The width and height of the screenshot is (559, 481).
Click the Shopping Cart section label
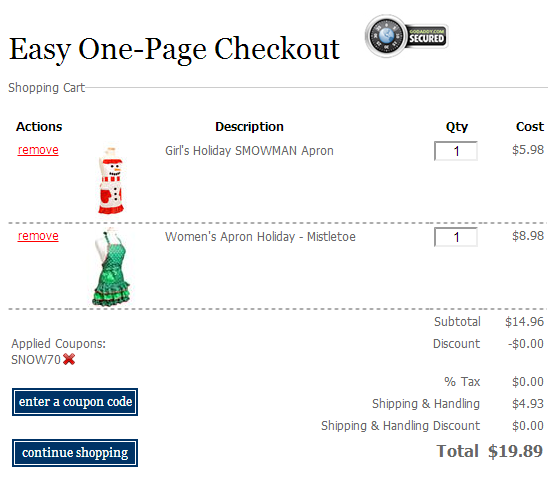click(46, 88)
